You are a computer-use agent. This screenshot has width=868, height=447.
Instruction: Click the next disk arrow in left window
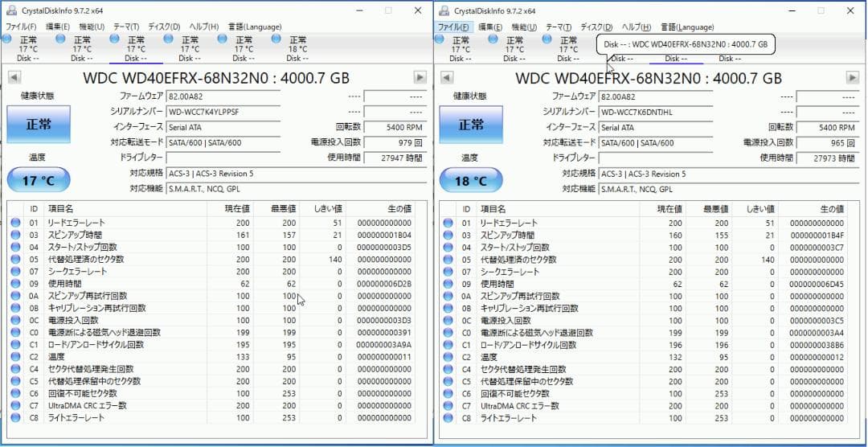click(420, 78)
